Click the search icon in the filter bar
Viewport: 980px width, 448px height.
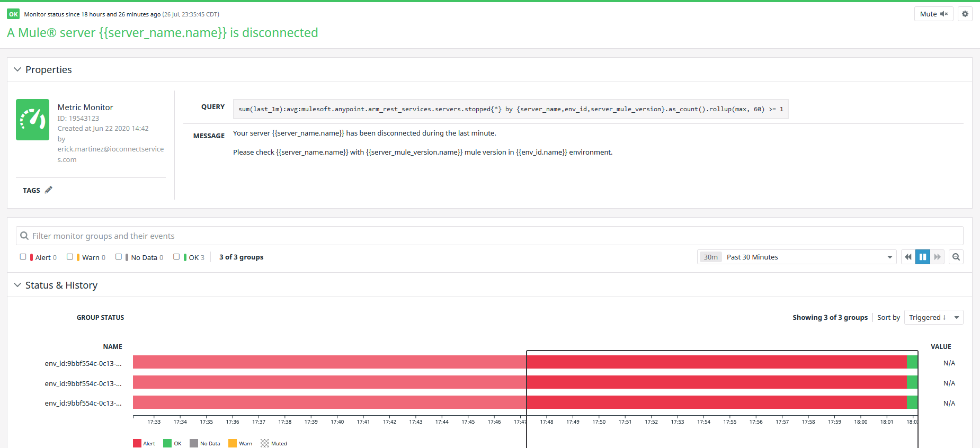point(24,236)
